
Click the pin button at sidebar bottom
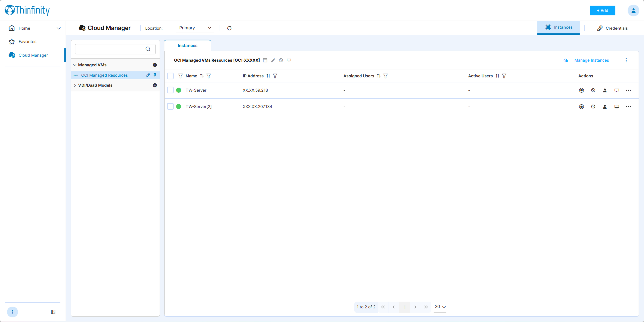pos(13,312)
